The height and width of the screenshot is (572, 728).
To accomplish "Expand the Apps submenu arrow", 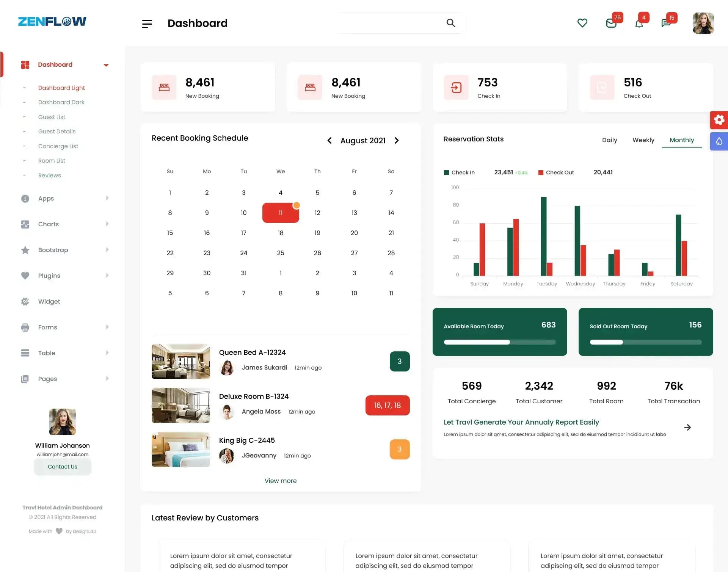I will [107, 198].
